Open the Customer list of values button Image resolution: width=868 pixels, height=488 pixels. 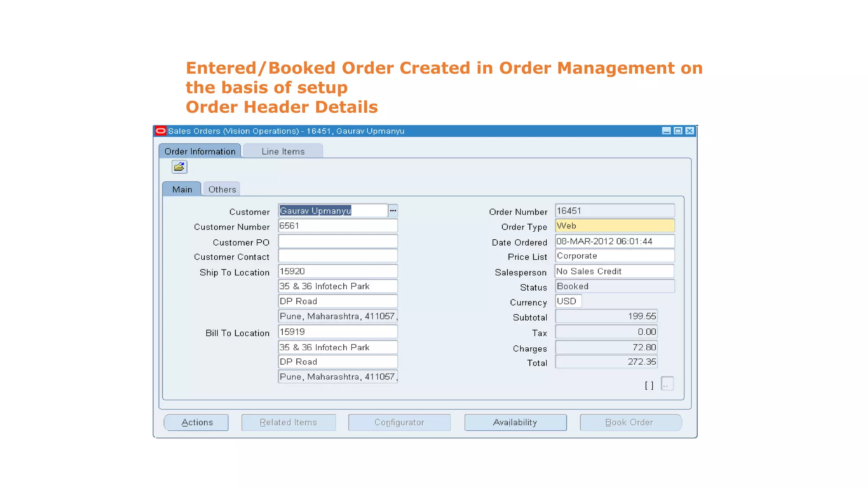pyautogui.click(x=393, y=211)
